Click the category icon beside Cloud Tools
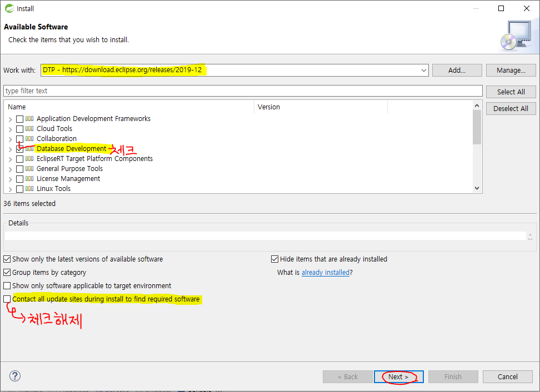540x392 pixels. pyautogui.click(x=29, y=129)
